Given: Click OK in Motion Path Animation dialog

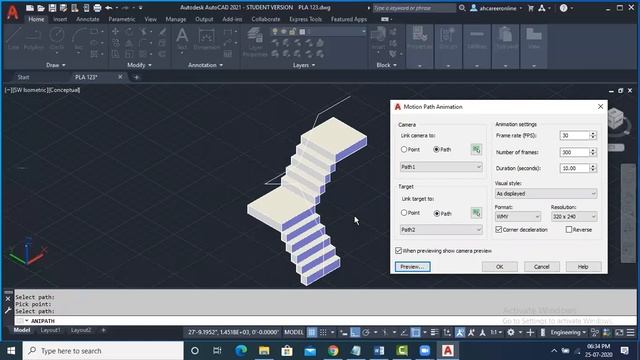Looking at the screenshot, I should [x=500, y=267].
